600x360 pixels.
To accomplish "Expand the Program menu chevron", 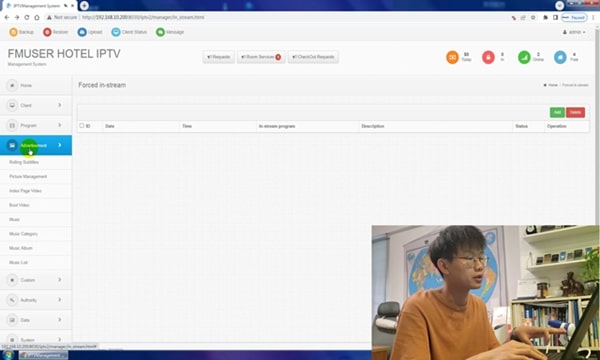I will click(60, 125).
